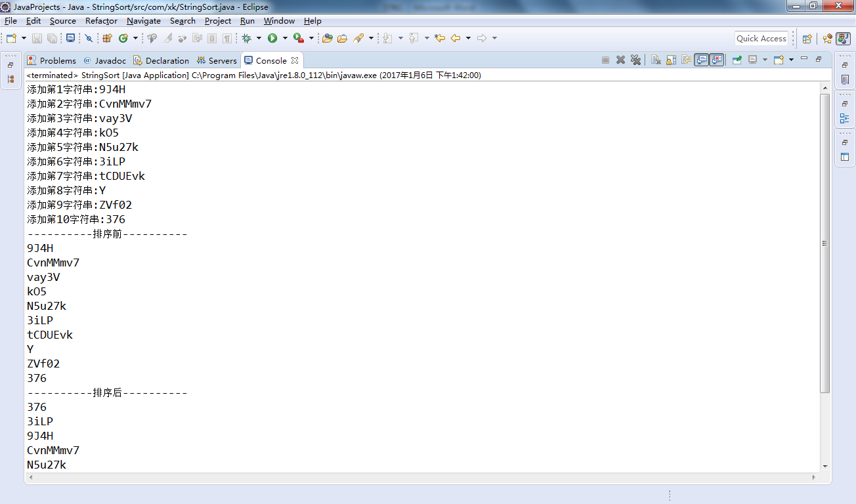Open the Search menu

[x=182, y=21]
